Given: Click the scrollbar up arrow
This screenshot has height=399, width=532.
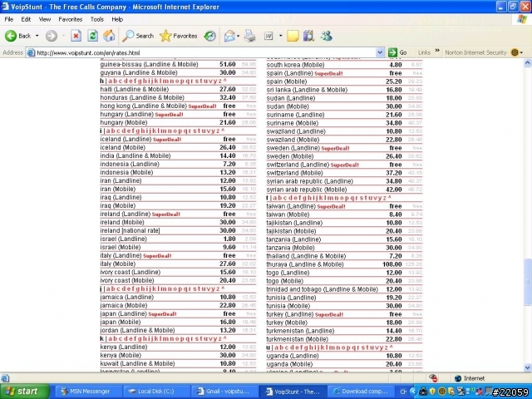Looking at the screenshot, I should tap(527, 63).
